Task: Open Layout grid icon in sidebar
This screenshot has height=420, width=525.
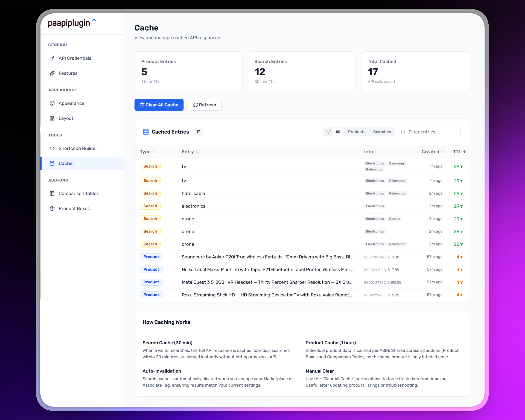Action: [x=52, y=118]
